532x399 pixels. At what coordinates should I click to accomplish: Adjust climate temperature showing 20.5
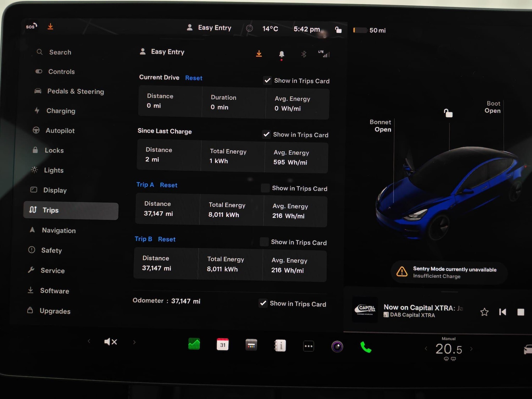pyautogui.click(x=448, y=349)
